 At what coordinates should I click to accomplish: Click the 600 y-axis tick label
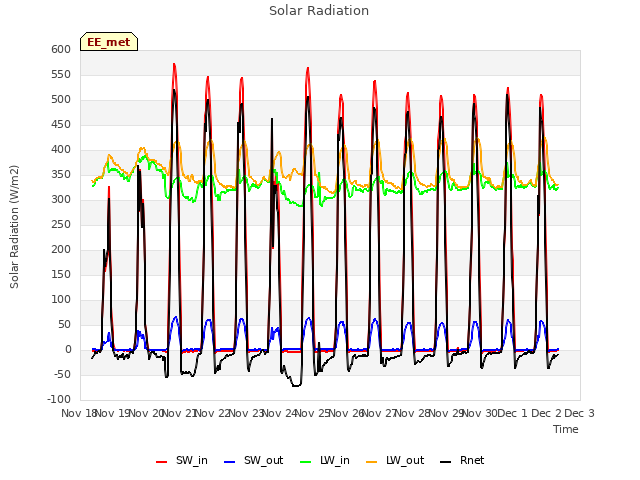pos(61,49)
